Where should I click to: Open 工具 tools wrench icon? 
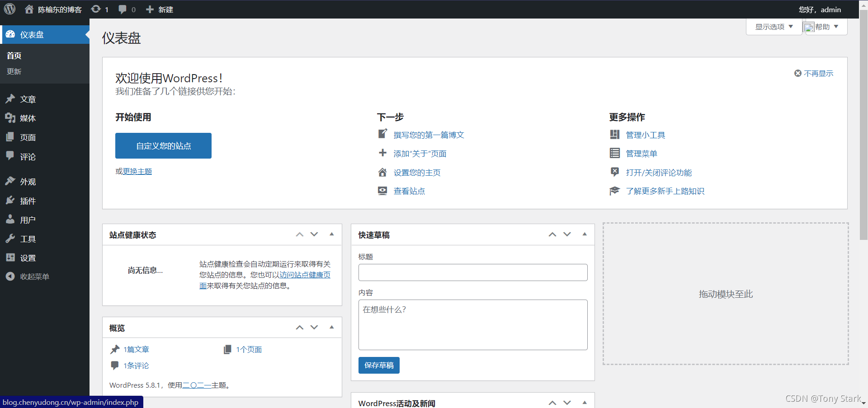click(10, 239)
